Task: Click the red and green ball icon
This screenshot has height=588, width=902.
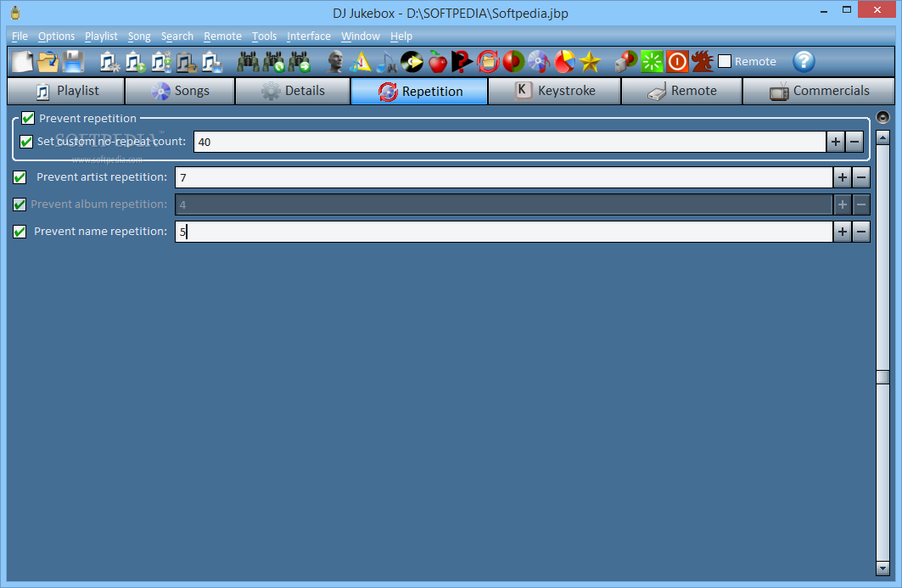Action: coord(513,62)
